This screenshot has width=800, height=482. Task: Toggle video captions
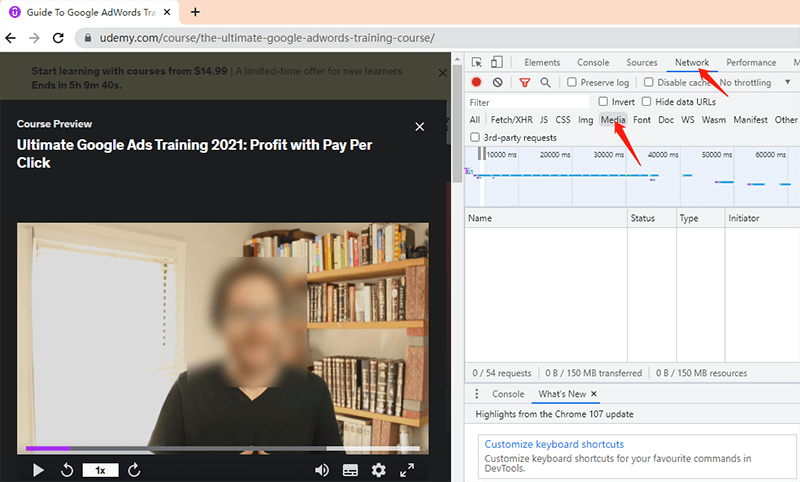(x=350, y=470)
